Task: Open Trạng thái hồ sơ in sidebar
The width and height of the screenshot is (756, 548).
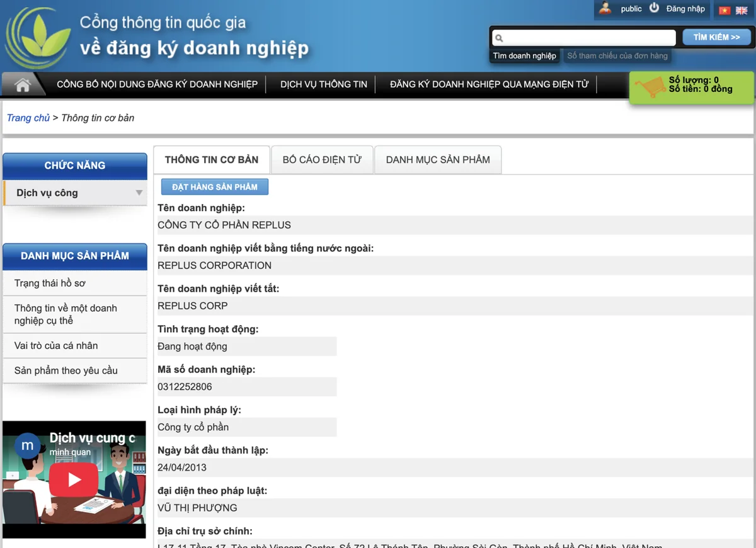Action: coord(75,283)
